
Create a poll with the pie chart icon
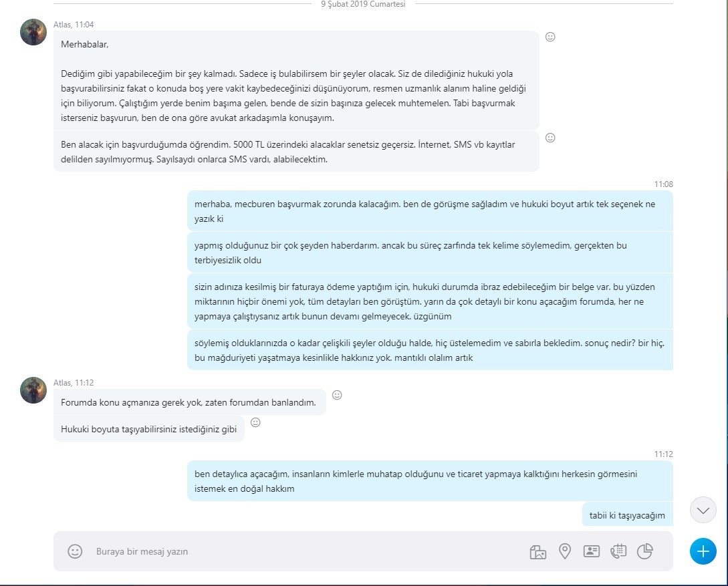(645, 551)
